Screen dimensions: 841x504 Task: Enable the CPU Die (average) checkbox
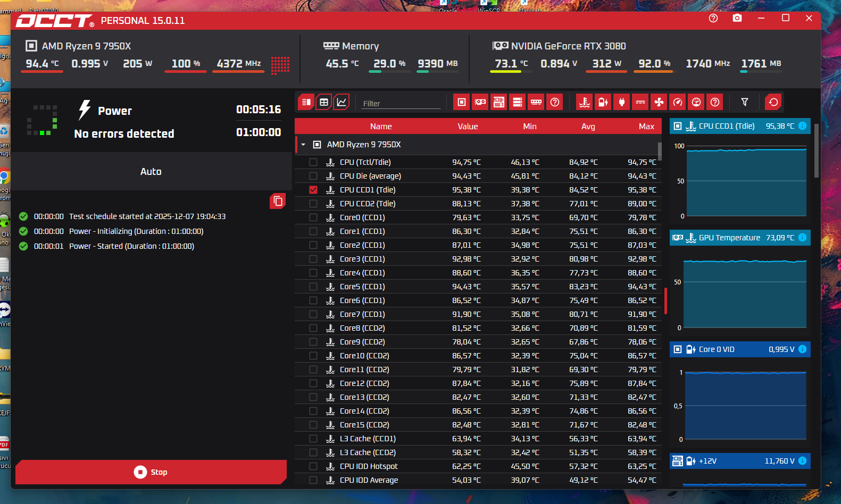(313, 176)
